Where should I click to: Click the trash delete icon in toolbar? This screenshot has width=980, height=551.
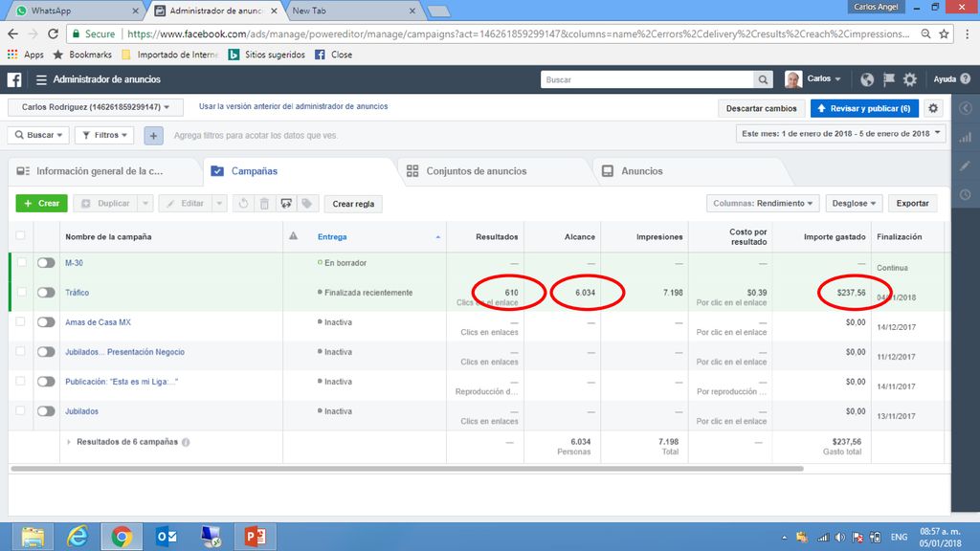click(264, 204)
